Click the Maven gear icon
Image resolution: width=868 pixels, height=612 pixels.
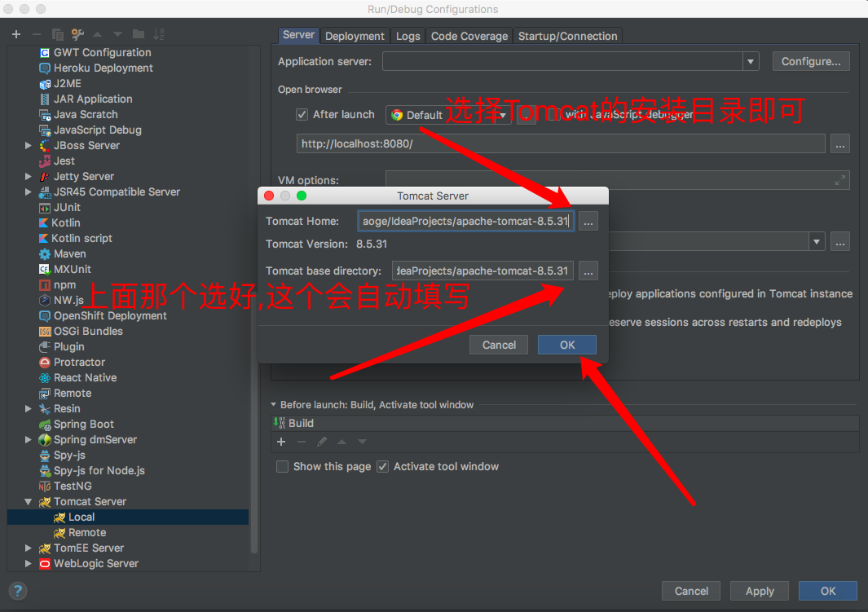45,254
